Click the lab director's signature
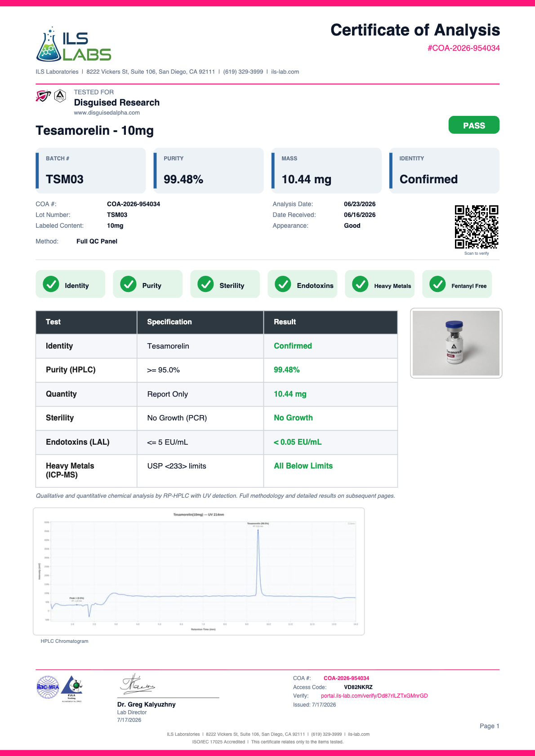535x756 pixels. pos(137,684)
